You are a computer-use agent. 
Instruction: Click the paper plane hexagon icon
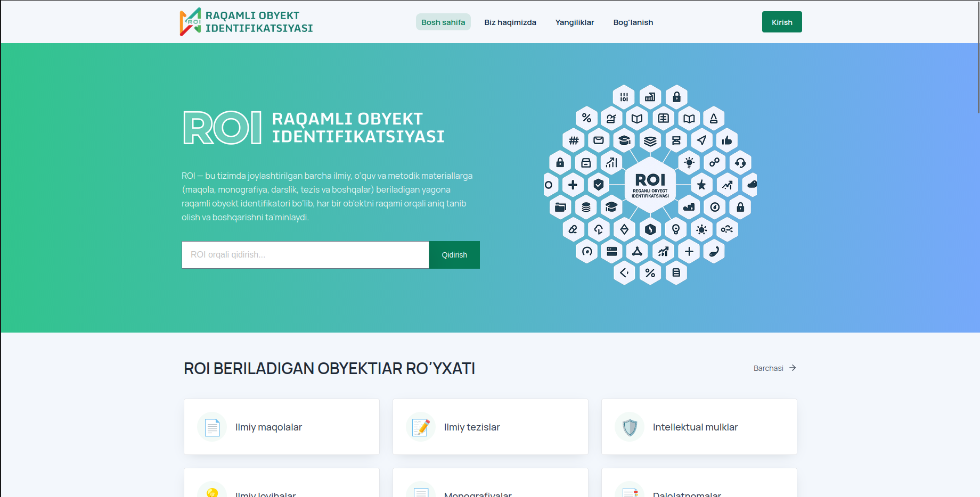(701, 140)
